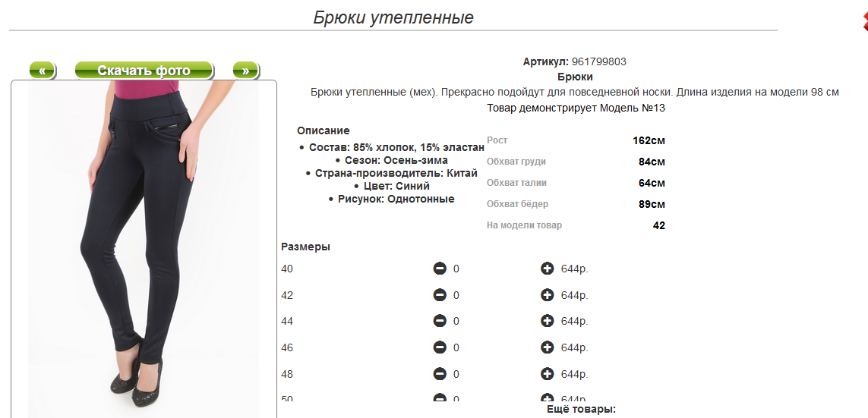
Task: Increase quantity for size 46
Action: (x=547, y=347)
